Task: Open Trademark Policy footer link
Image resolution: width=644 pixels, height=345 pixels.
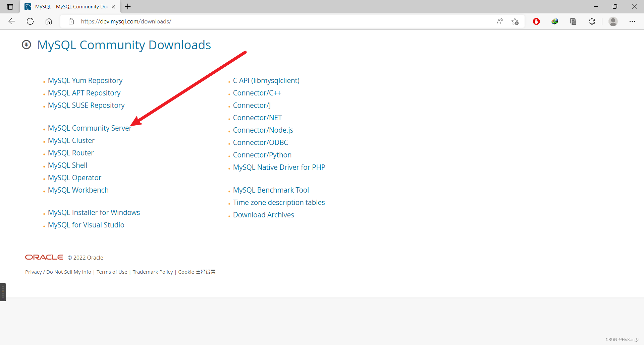Action: 153,272
